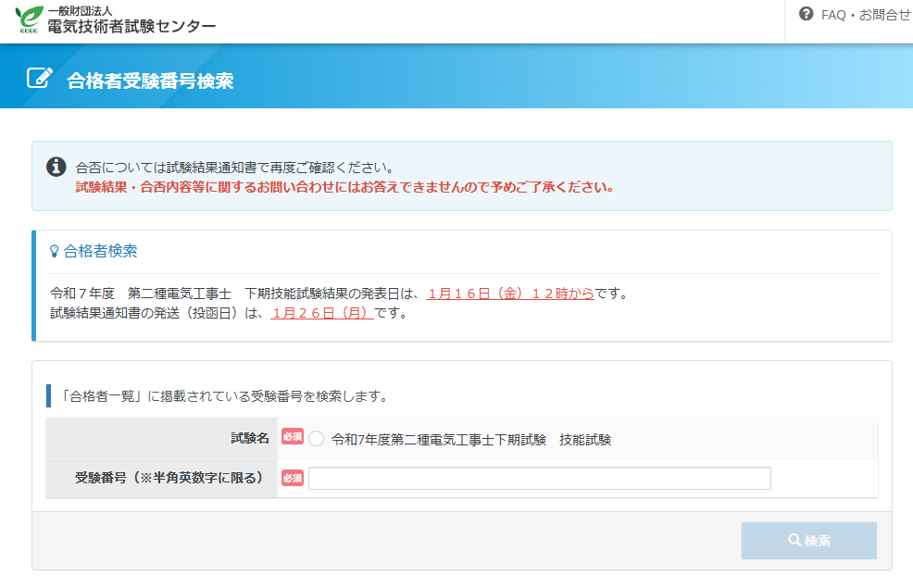Choose the 令和7年度第二種電気工事士下期試験 技能試験 label
This screenshot has height=588, width=913.
pos(471,440)
